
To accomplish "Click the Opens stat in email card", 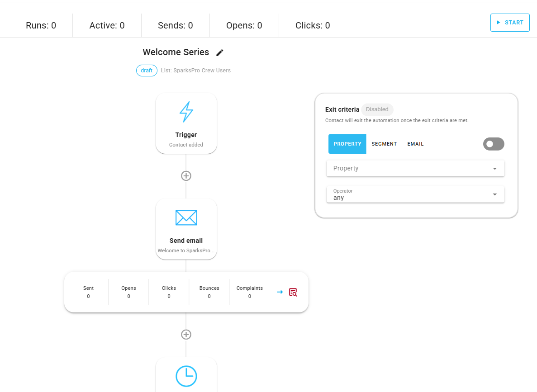I will click(129, 292).
